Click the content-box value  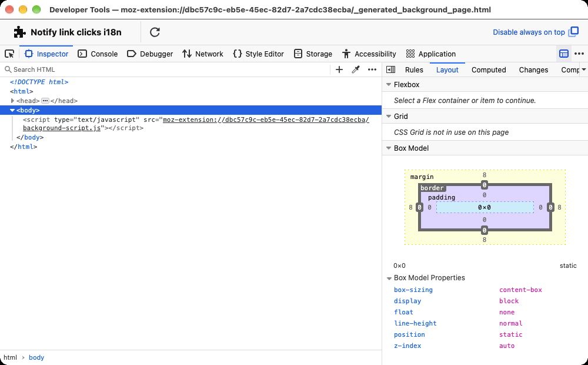pyautogui.click(x=520, y=290)
